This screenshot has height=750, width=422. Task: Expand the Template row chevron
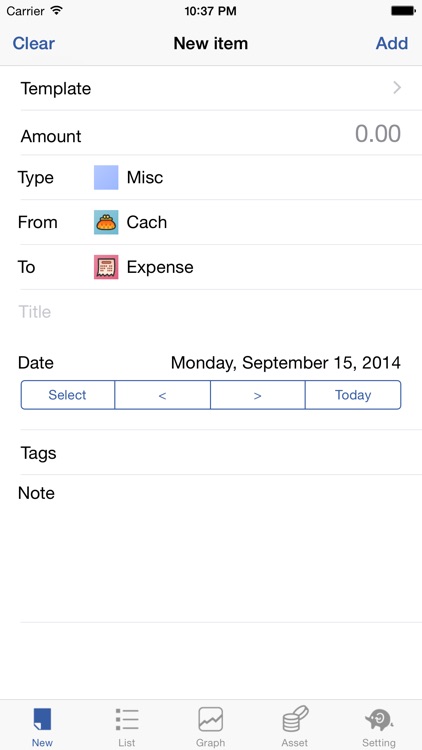[397, 88]
